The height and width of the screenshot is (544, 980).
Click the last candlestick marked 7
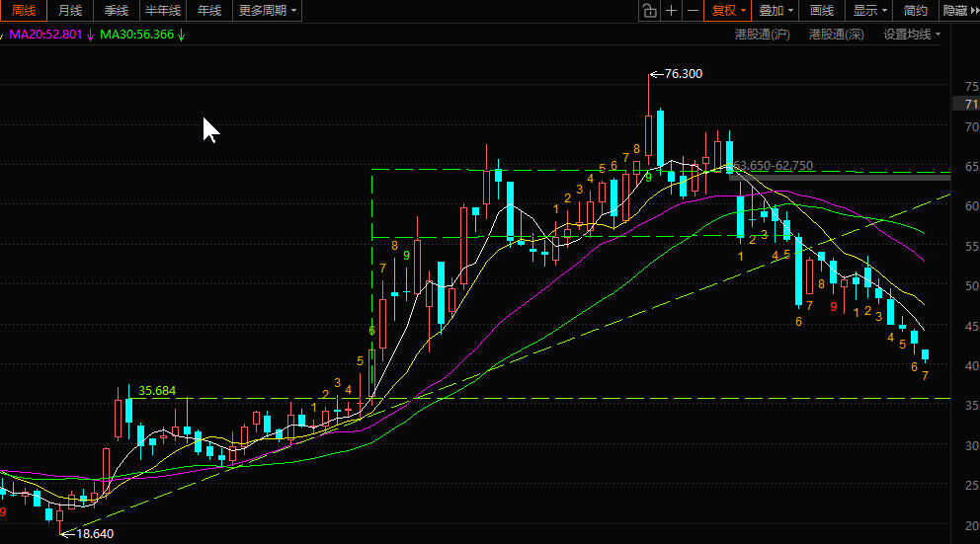[x=925, y=355]
